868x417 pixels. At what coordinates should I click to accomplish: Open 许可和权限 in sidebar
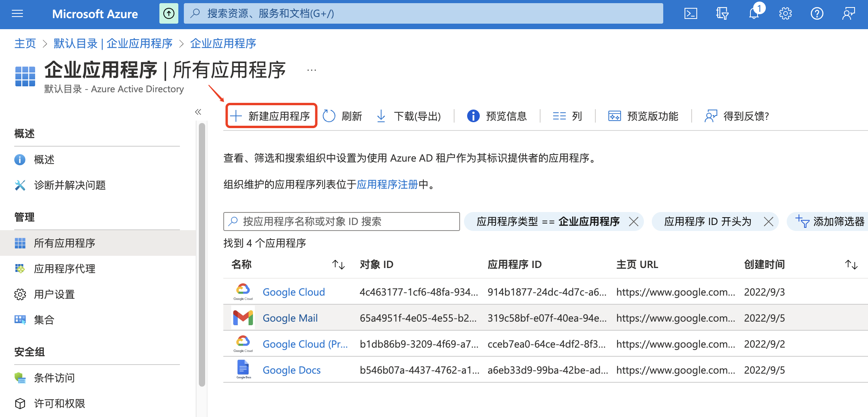(x=98, y=404)
